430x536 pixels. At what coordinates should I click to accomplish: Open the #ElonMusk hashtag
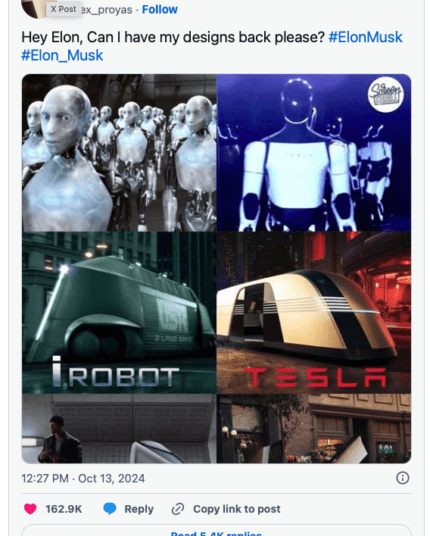pos(365,37)
